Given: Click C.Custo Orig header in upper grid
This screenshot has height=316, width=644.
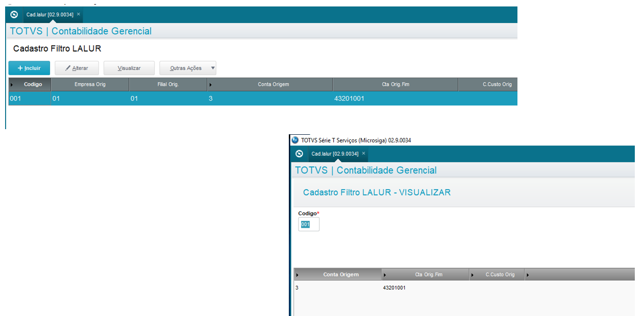Looking at the screenshot, I should tap(488, 84).
